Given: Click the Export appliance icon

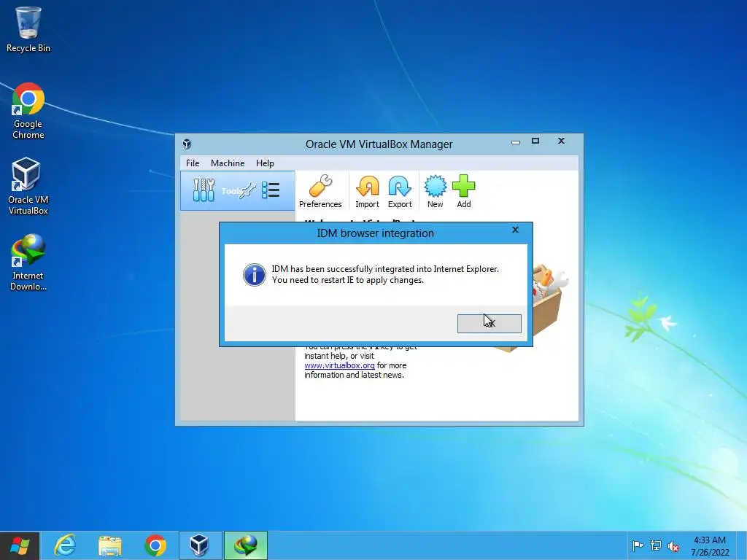Looking at the screenshot, I should tap(400, 192).
